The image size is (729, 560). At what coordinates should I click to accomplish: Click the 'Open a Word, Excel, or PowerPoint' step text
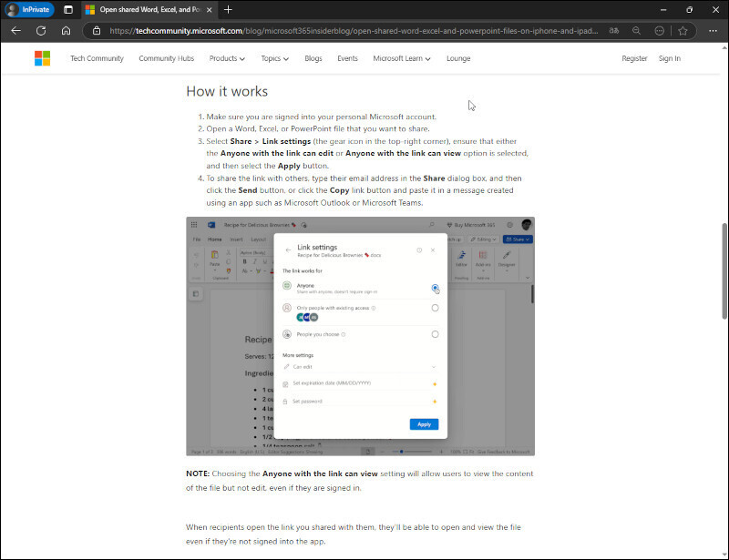coord(318,128)
